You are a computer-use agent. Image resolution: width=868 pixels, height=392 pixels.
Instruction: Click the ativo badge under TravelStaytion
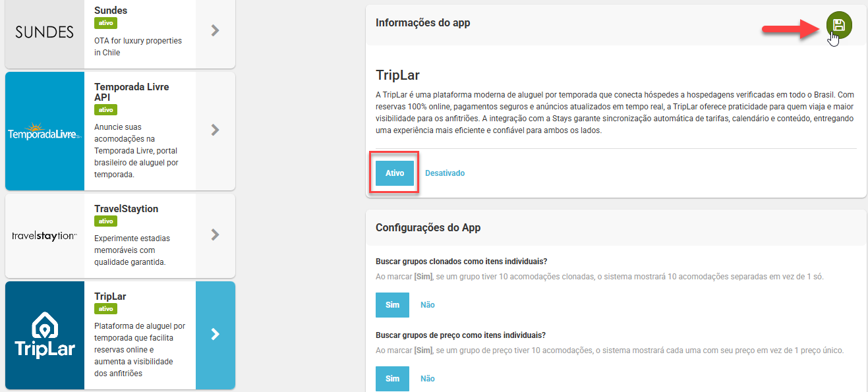coord(105,221)
